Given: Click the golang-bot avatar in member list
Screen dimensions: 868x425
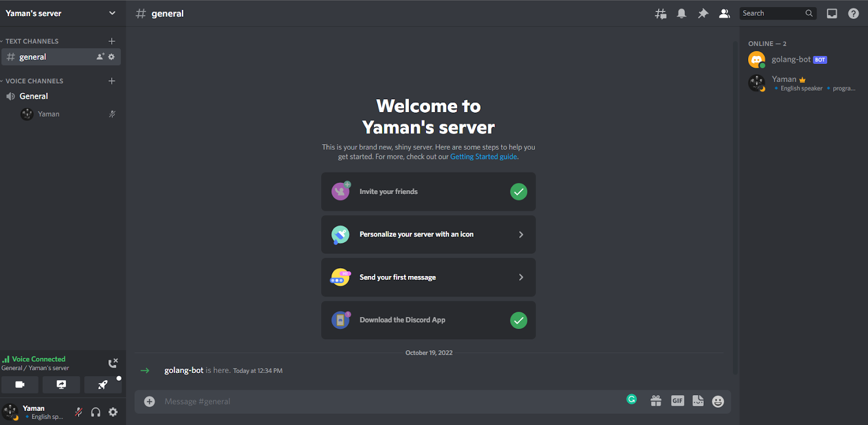Looking at the screenshot, I should coord(757,60).
